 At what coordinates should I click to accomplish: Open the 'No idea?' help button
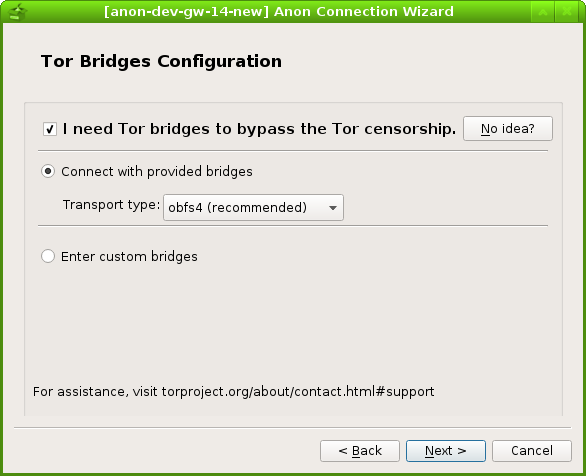pos(508,129)
